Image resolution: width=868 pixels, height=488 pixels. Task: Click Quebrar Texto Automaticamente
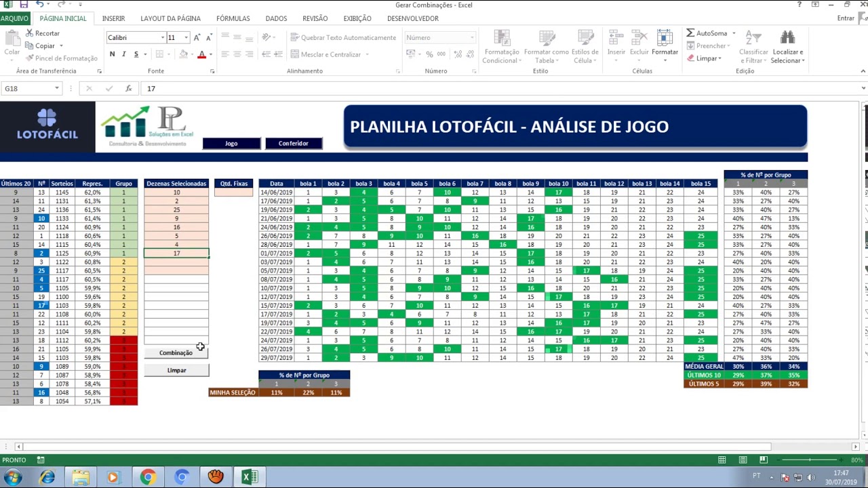click(343, 38)
